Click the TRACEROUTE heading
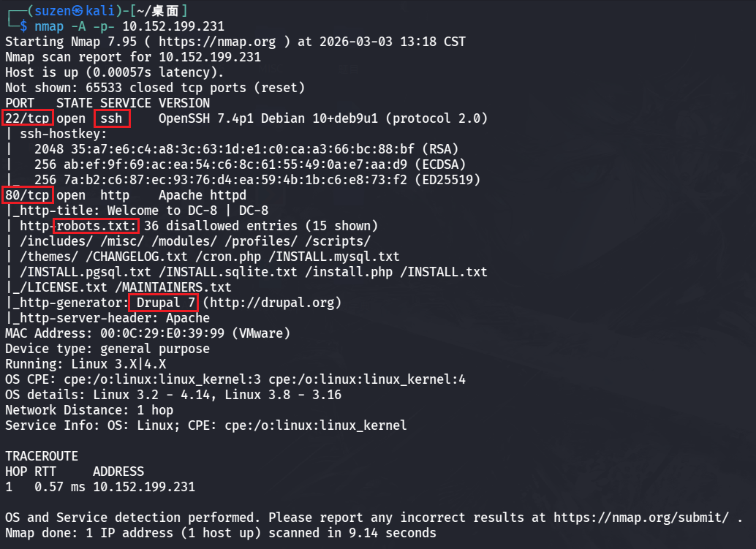This screenshot has height=549, width=756. 41,456
